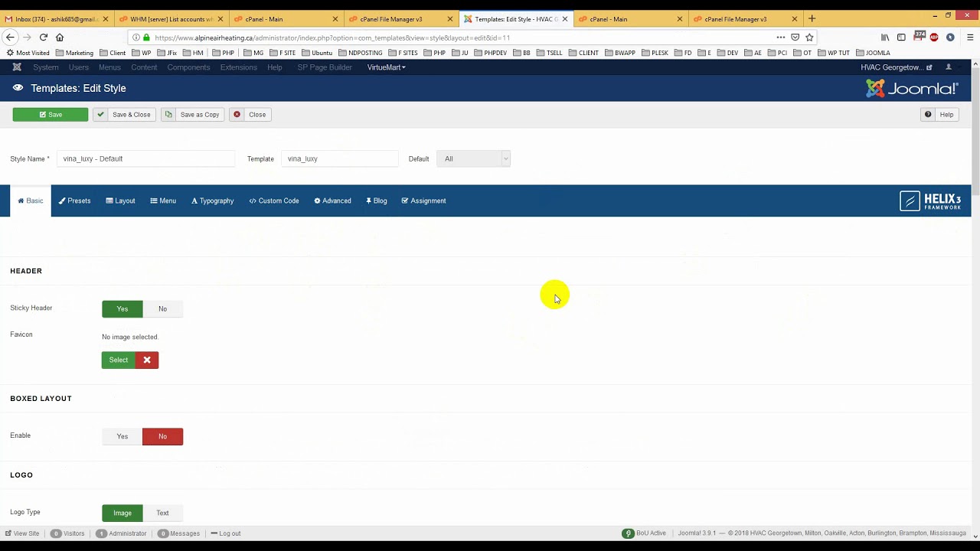Open the JOOMLA bookmarks folder
980x551 pixels.
coord(872,53)
